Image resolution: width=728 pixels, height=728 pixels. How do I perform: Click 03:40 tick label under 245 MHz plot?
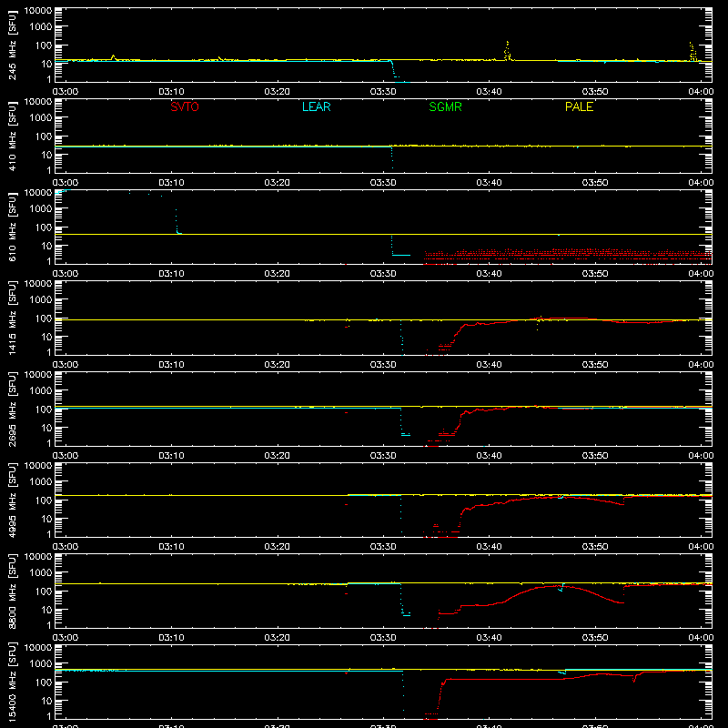click(x=489, y=92)
